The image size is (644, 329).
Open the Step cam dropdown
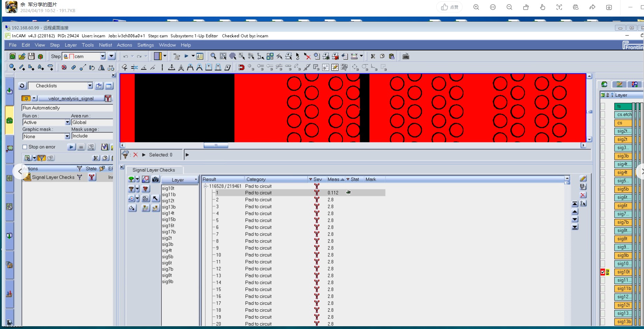pyautogui.click(x=103, y=56)
